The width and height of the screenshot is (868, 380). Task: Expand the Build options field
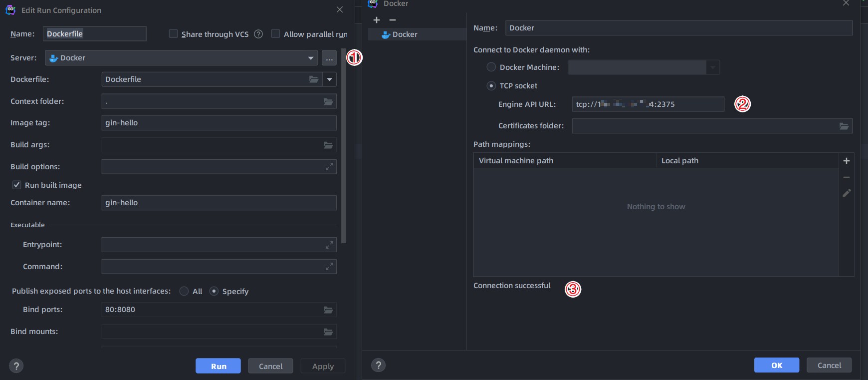(x=329, y=167)
